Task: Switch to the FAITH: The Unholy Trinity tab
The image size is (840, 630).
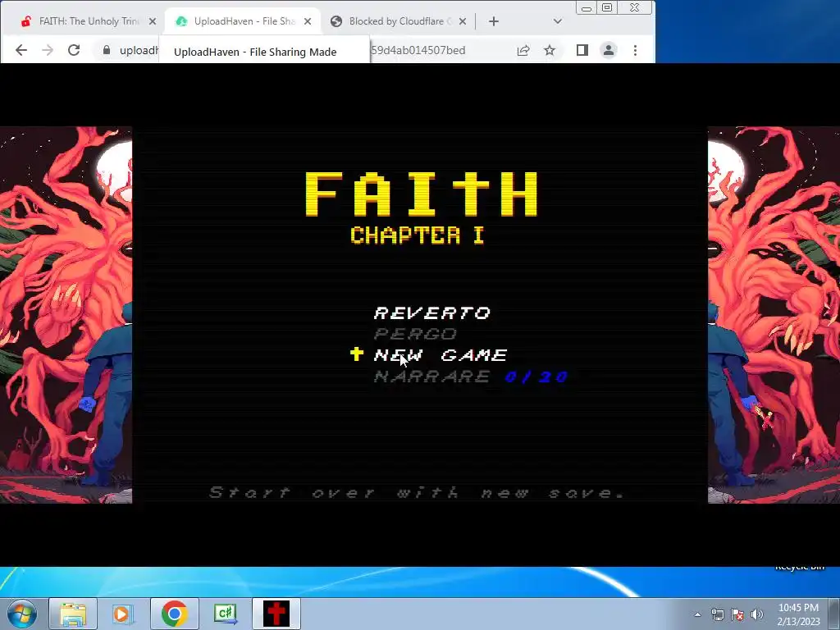Action: pyautogui.click(x=83, y=21)
